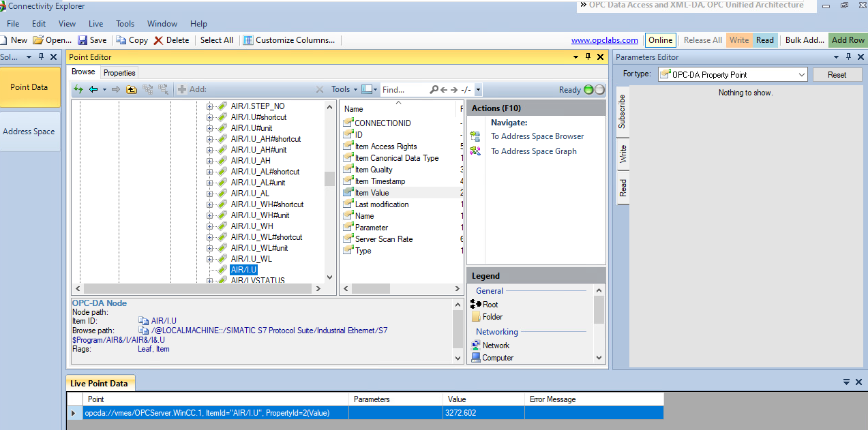Open the Write vertical tab

click(622, 153)
